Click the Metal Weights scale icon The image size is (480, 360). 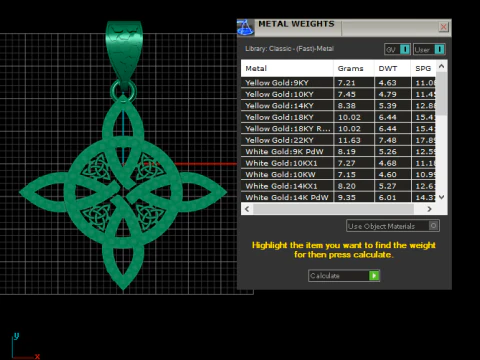(245, 27)
